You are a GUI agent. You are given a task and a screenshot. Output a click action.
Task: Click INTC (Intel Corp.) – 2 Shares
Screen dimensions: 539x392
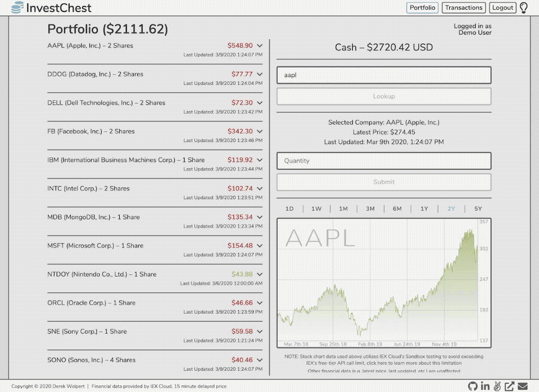point(88,188)
